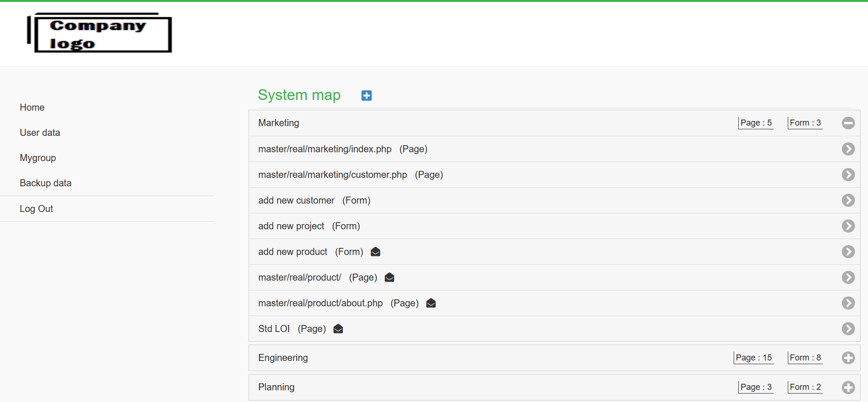868x402 pixels.
Task: Click envelope icon next to master/real/product/ page
Action: (389, 278)
